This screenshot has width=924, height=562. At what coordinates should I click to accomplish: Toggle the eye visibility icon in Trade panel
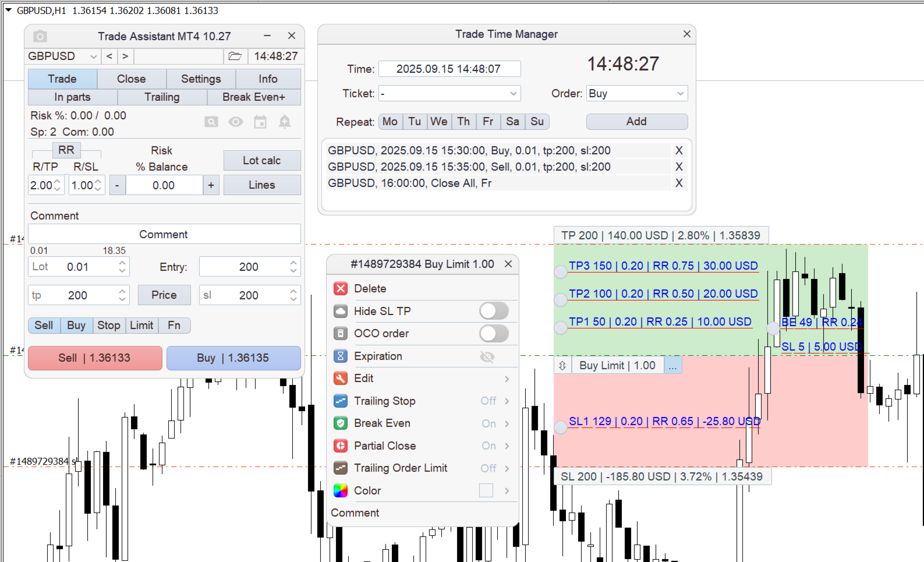(x=236, y=122)
